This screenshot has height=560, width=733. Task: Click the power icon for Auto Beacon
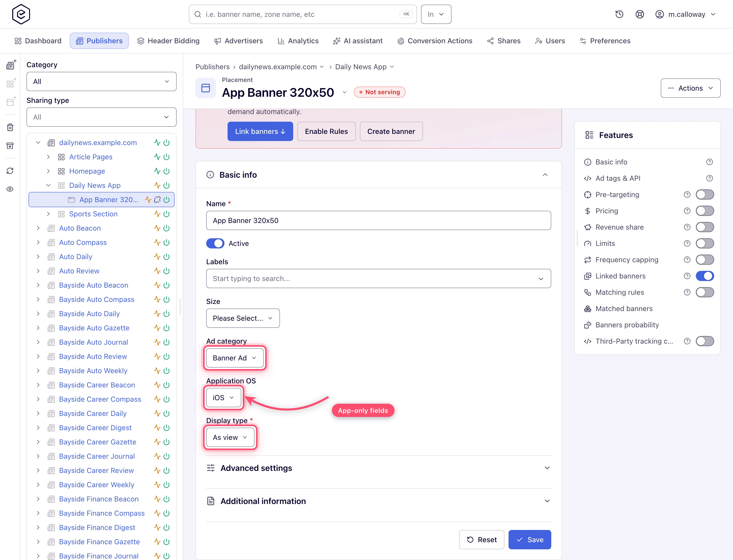167,228
